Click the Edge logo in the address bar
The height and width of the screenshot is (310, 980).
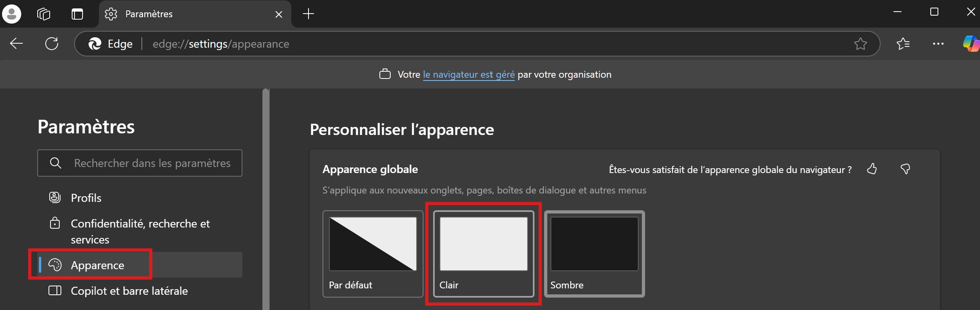coord(95,44)
